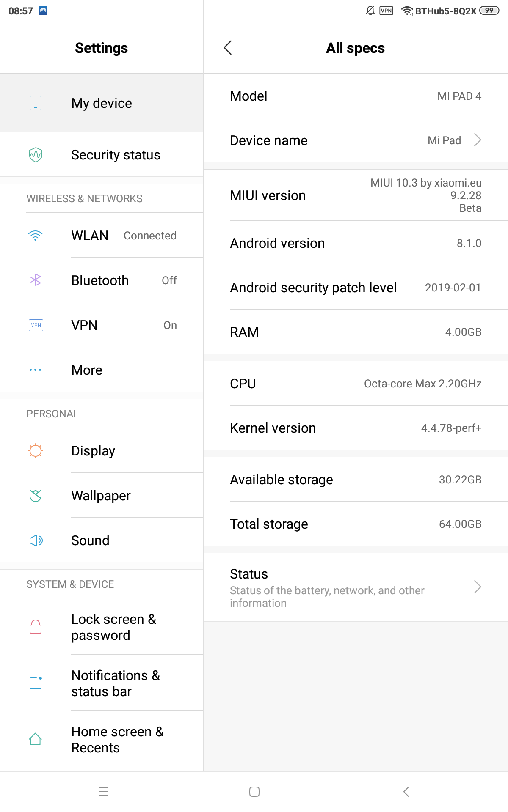Tap the 4.4.78-perf+ kernel value
Viewport: 508px width, 812px height.
451,428
